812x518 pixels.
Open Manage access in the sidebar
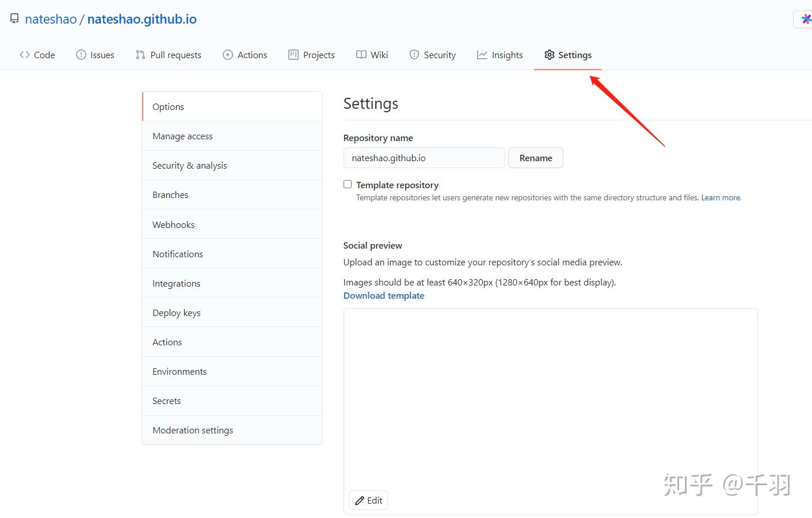coord(182,136)
